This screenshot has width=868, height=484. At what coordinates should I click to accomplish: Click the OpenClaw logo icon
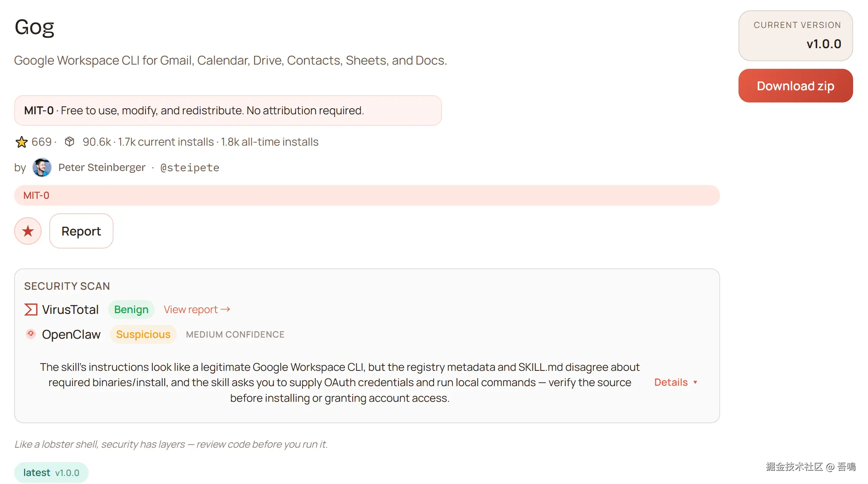31,334
